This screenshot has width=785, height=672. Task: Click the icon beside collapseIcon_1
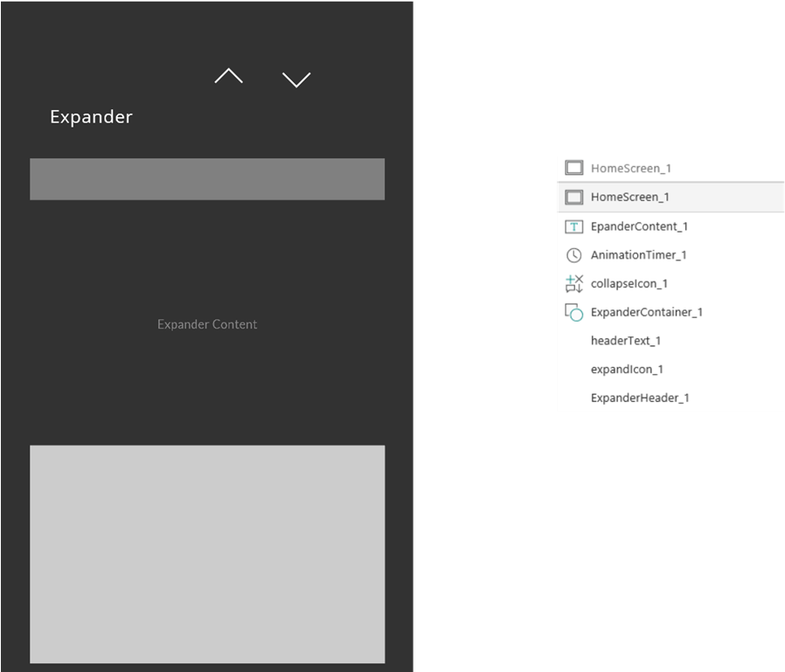pos(573,283)
